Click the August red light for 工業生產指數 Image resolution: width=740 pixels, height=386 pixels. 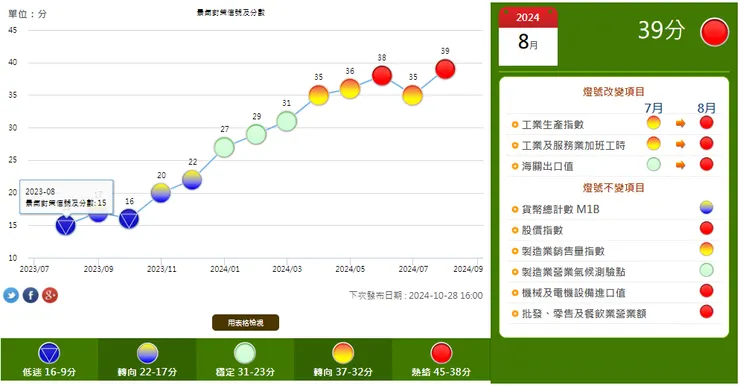pyautogui.click(x=706, y=123)
